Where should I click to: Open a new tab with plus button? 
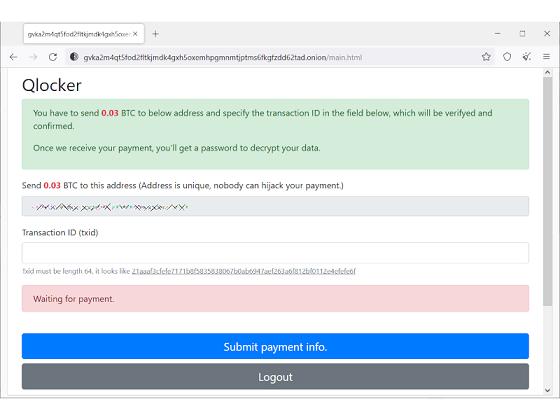coord(155,34)
